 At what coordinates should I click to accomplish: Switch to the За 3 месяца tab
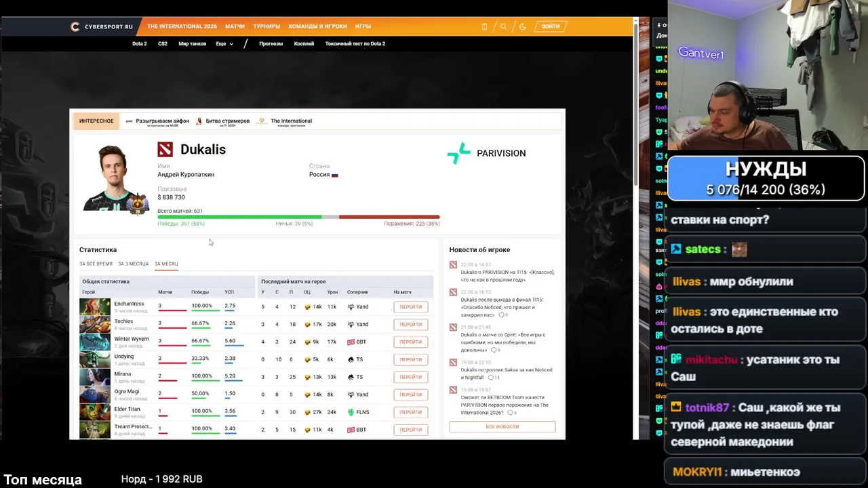point(133,264)
